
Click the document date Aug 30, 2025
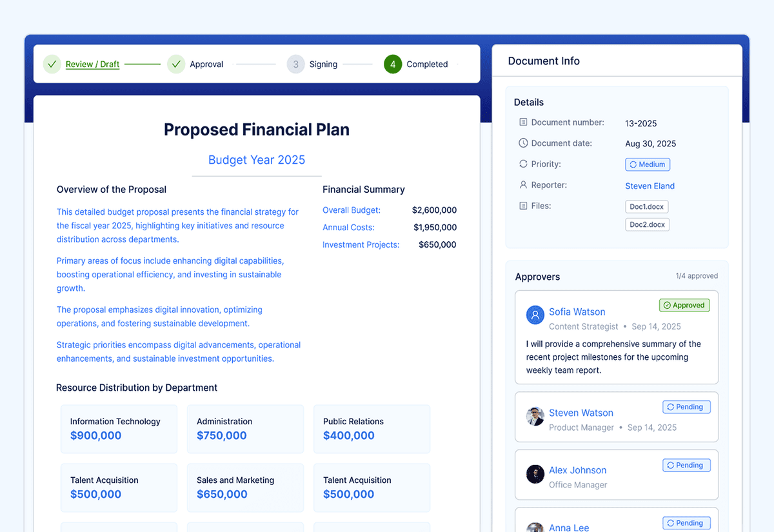651,144
